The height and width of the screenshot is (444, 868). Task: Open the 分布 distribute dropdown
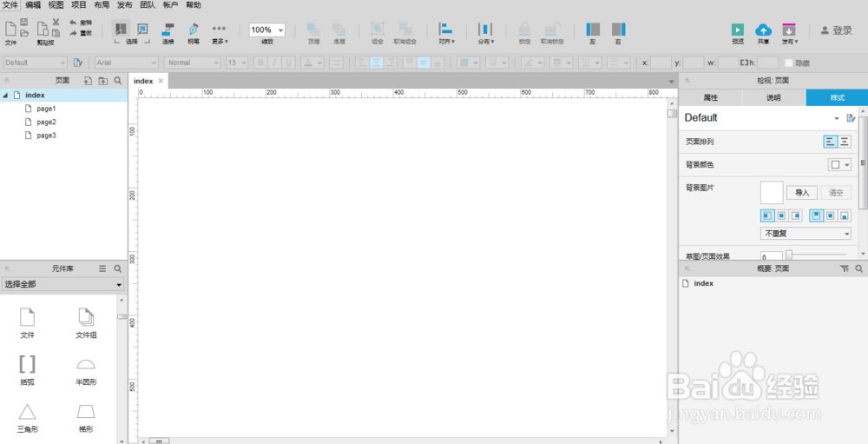coord(486,32)
